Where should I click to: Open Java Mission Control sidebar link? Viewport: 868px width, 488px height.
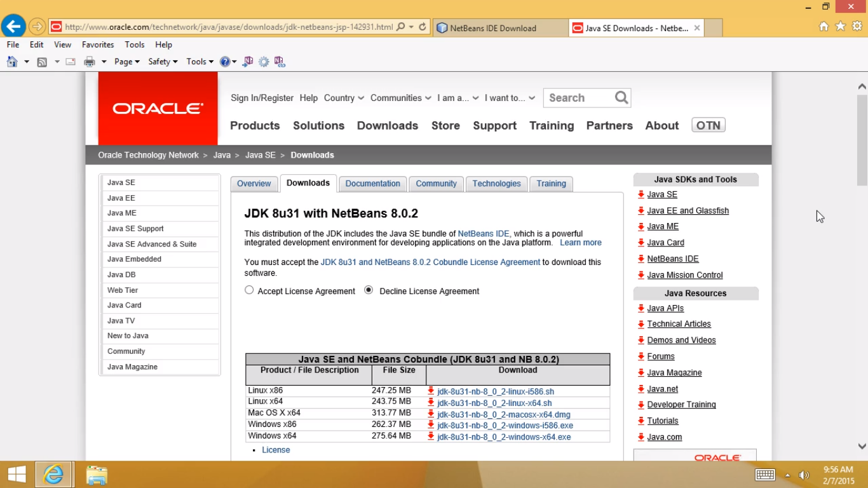pyautogui.click(x=685, y=275)
